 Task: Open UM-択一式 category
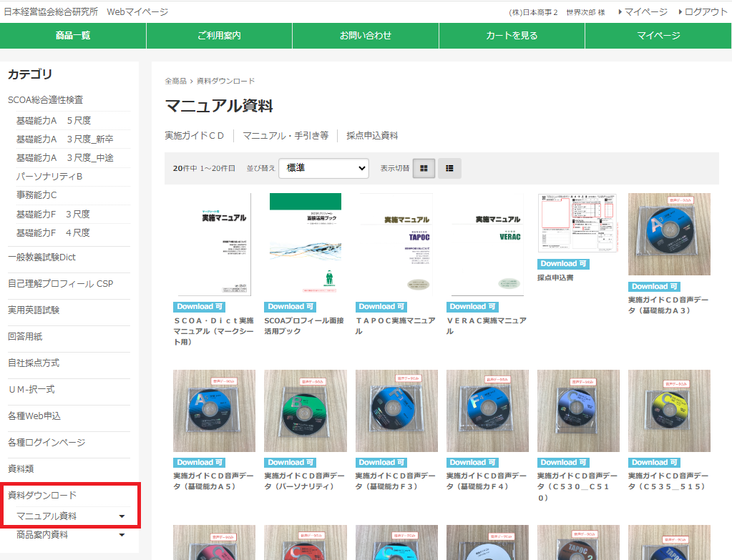tap(31, 389)
